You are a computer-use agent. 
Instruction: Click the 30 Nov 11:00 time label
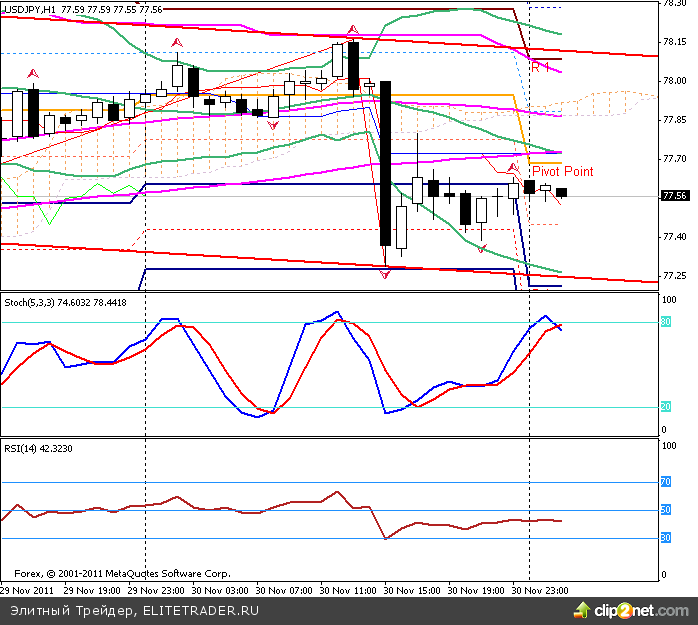tap(352, 590)
